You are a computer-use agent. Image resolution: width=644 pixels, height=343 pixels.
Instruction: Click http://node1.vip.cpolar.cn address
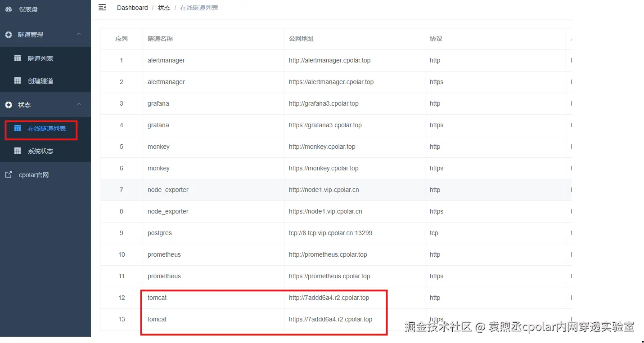[x=324, y=190]
